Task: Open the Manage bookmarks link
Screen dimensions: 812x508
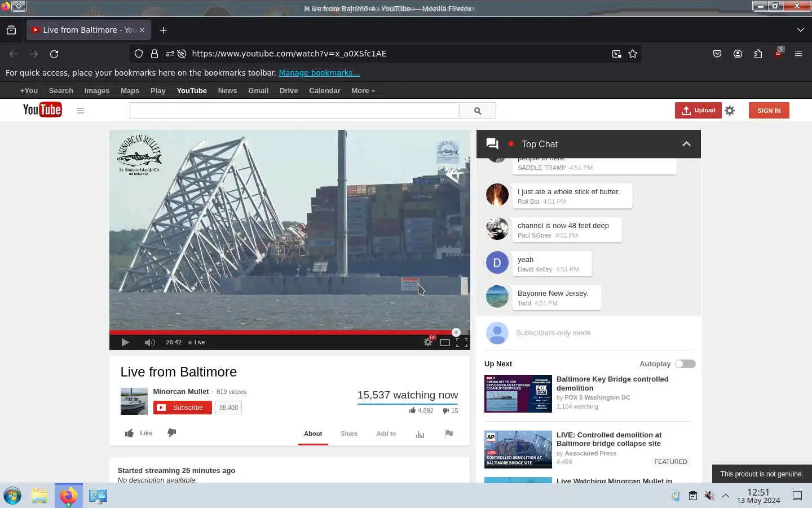Action: pyautogui.click(x=319, y=73)
